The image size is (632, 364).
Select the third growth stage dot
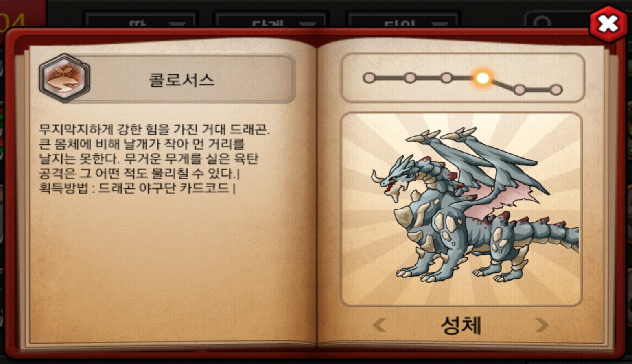446,78
